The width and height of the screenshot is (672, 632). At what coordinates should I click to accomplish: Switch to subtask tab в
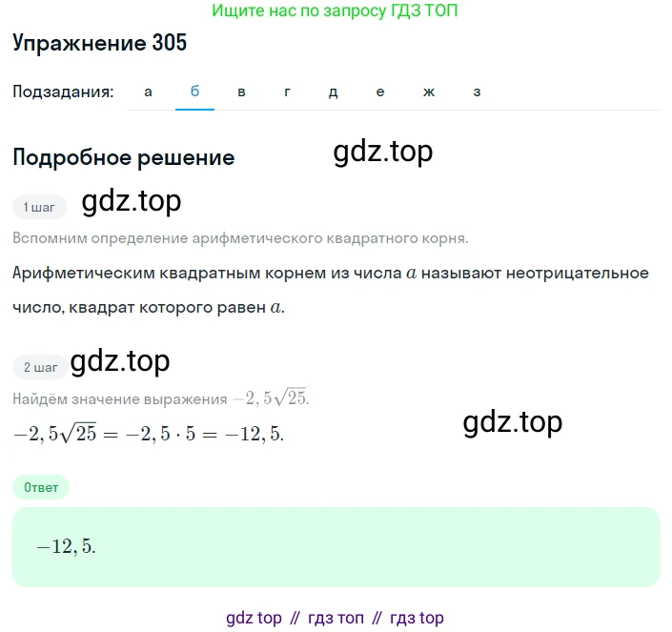click(241, 92)
